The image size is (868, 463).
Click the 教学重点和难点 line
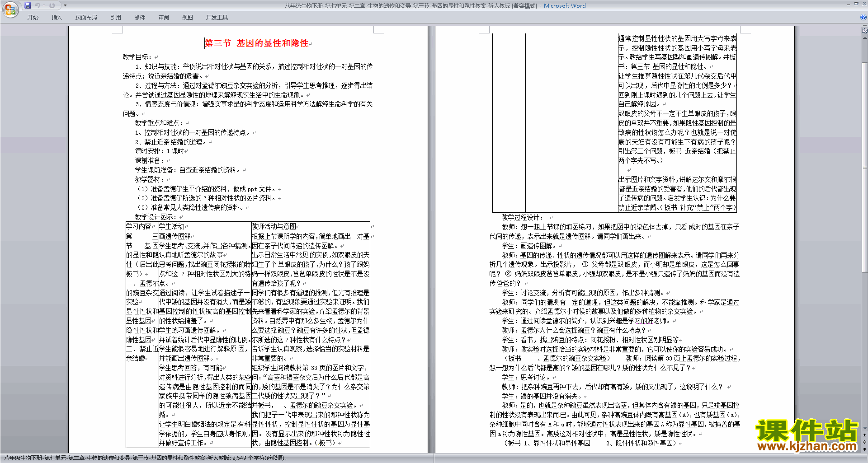tap(159, 123)
